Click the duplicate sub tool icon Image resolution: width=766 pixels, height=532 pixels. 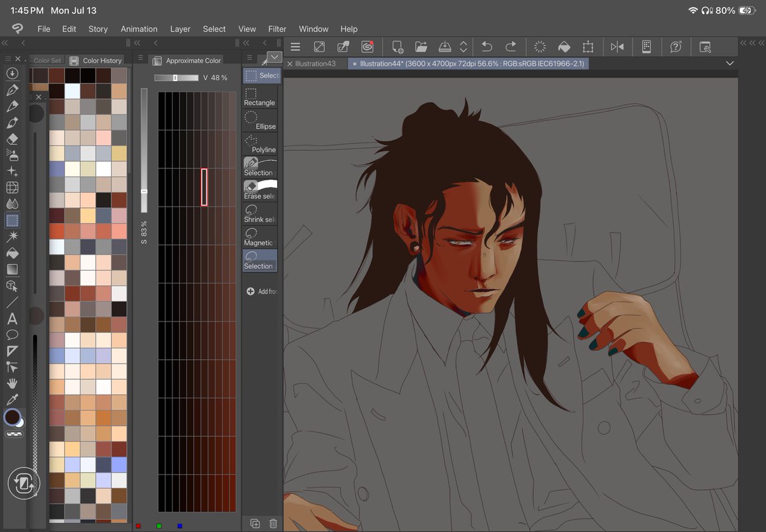click(x=255, y=523)
